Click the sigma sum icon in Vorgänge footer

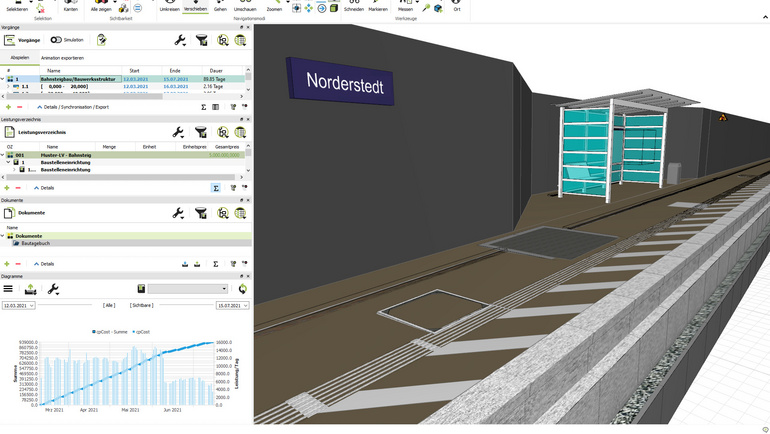tap(203, 107)
